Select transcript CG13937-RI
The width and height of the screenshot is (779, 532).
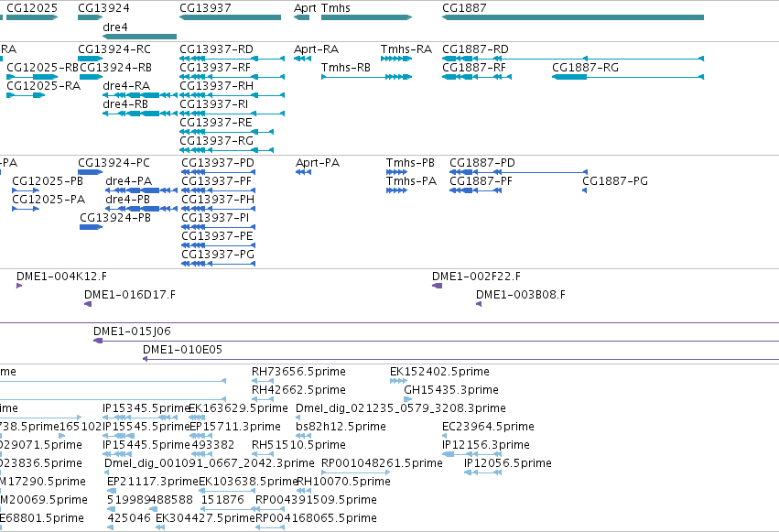click(232, 114)
